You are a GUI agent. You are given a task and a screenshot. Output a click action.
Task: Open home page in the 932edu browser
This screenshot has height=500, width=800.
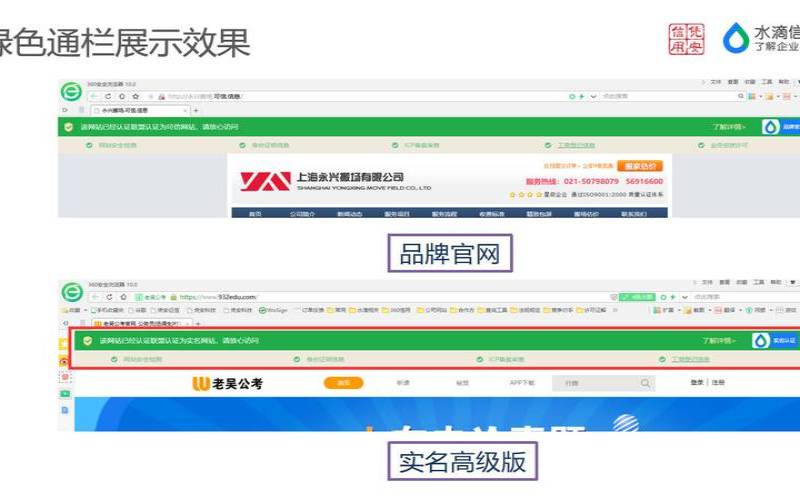pos(123,297)
